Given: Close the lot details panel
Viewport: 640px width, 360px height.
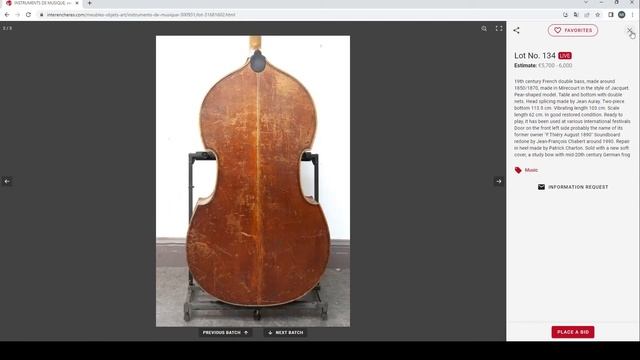Looking at the screenshot, I should tap(629, 30).
